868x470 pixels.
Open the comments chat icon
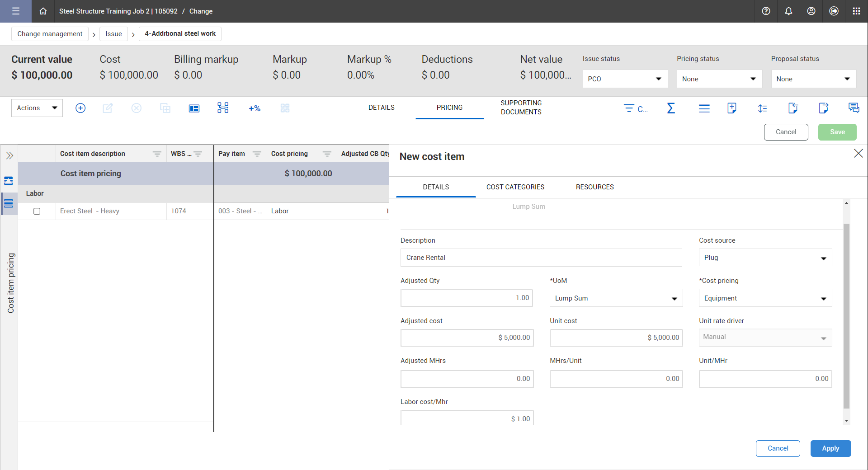[x=854, y=108]
